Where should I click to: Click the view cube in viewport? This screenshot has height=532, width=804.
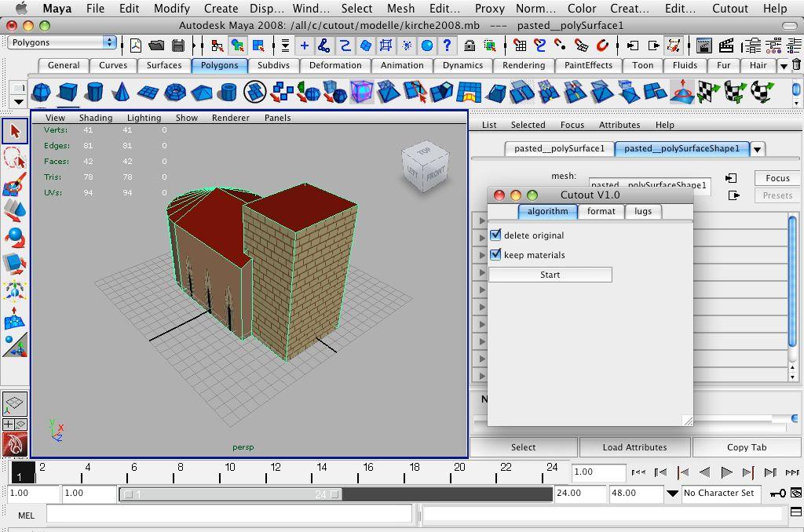pyautogui.click(x=425, y=167)
